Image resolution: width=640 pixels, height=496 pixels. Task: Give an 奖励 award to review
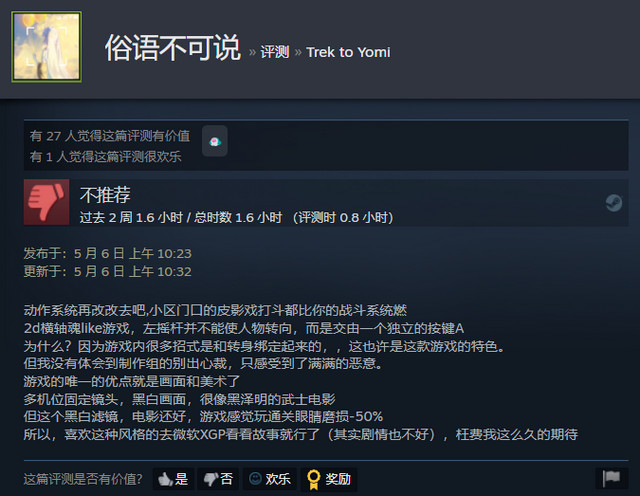(329, 479)
